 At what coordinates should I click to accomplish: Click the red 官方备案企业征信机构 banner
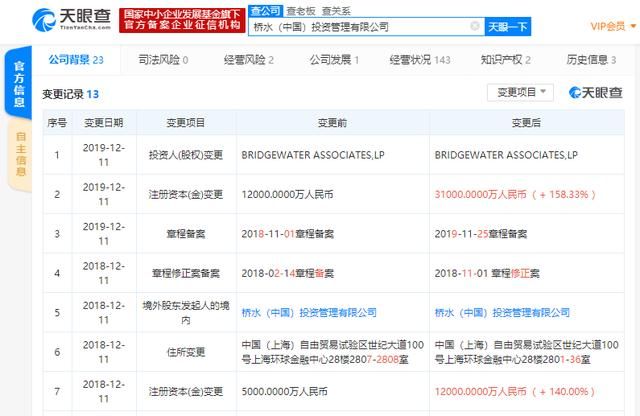point(182,20)
